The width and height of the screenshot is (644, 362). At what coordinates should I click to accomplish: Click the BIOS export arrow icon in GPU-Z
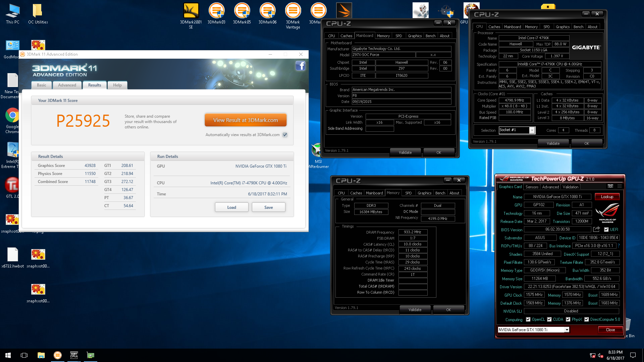pos(596,229)
